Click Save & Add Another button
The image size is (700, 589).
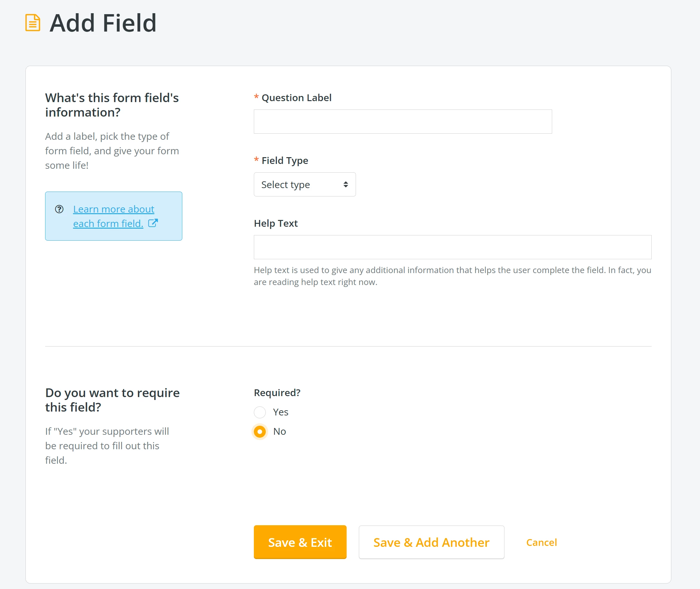tap(431, 542)
